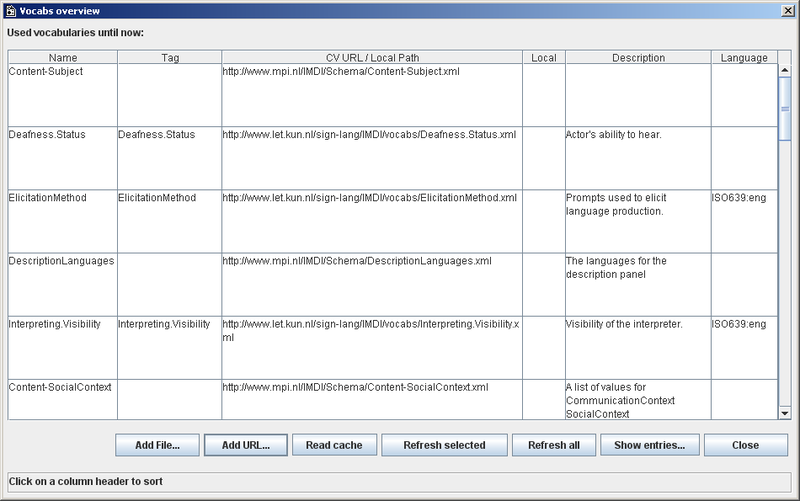Click Refresh selected button
This screenshot has width=800, height=501.
point(444,445)
